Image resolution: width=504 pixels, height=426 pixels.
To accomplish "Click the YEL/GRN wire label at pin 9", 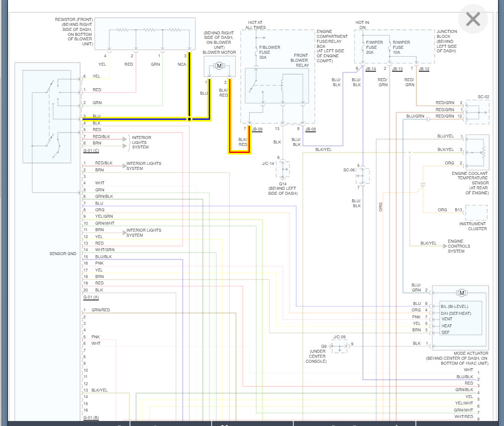I will tap(104, 216).
